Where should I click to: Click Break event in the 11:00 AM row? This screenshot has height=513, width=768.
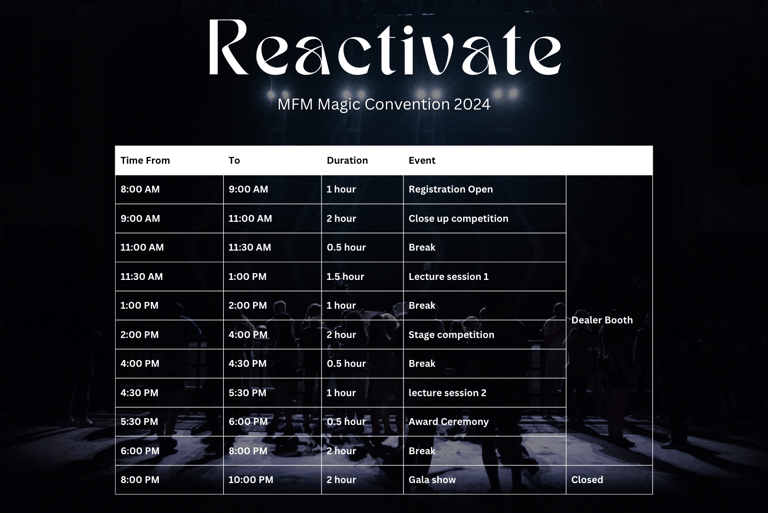tap(484, 247)
